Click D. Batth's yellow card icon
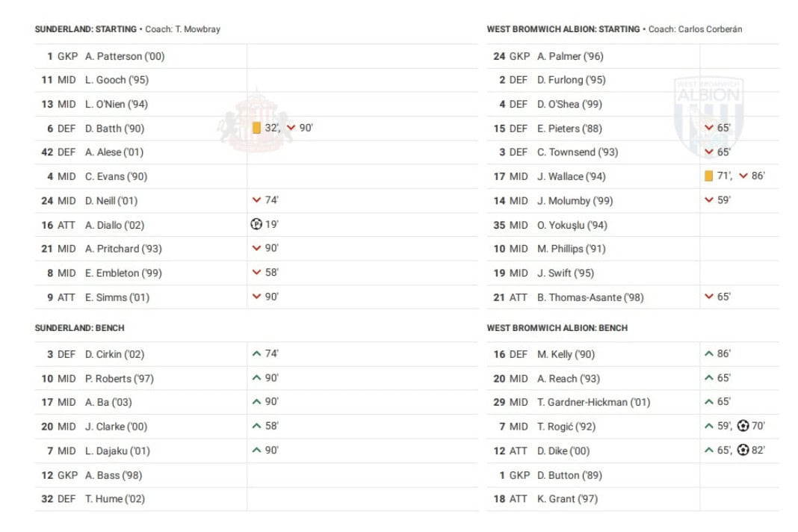 [256, 128]
